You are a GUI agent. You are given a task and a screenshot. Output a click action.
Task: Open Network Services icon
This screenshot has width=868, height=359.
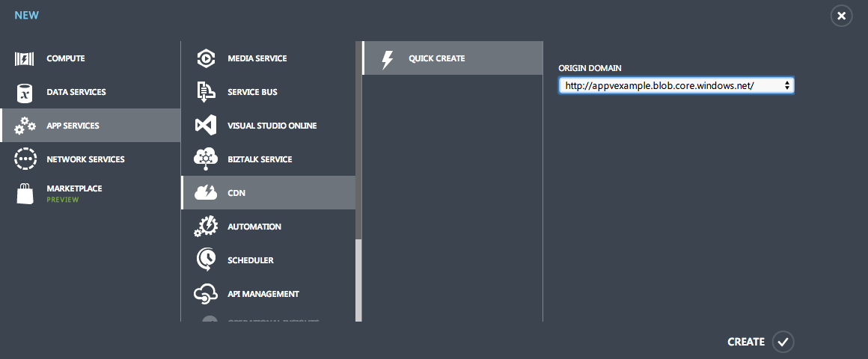click(x=25, y=159)
